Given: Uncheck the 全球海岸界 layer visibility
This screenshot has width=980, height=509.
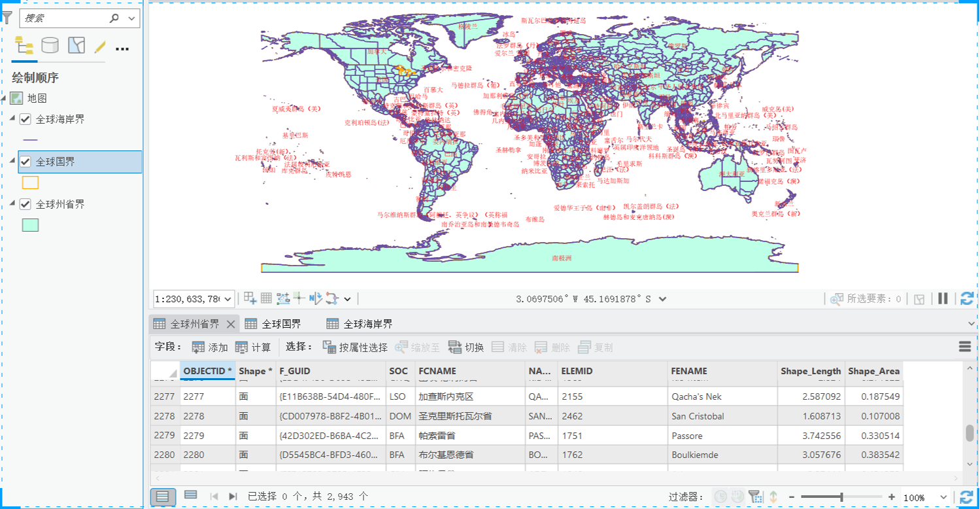Looking at the screenshot, I should 25,119.
